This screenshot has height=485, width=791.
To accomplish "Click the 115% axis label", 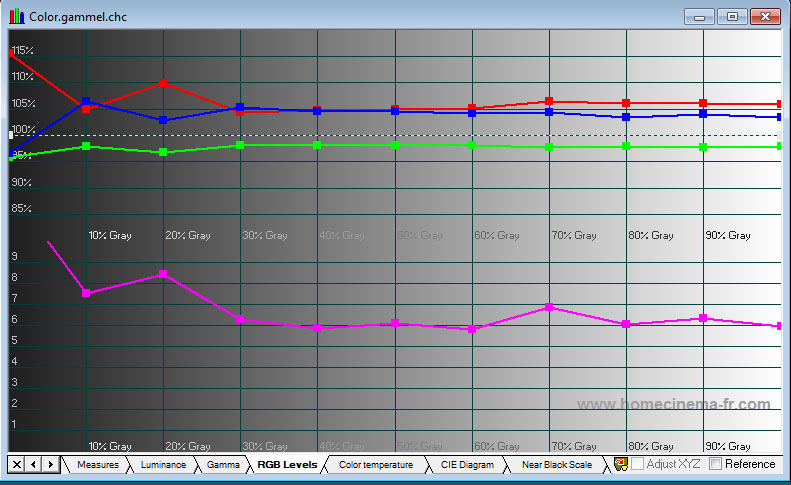I will 23,50.
